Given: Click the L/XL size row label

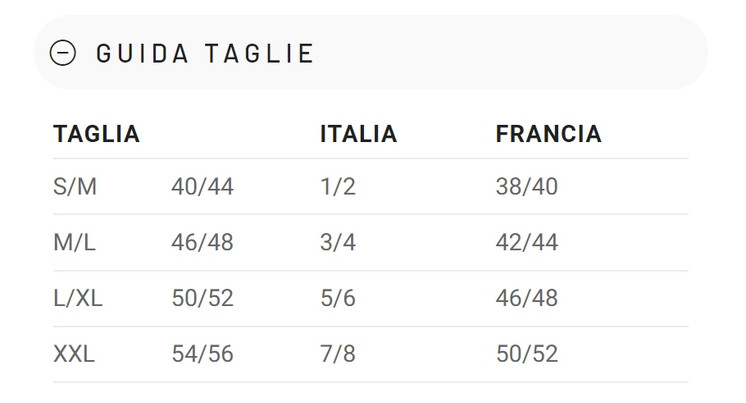Looking at the screenshot, I should (78, 298).
